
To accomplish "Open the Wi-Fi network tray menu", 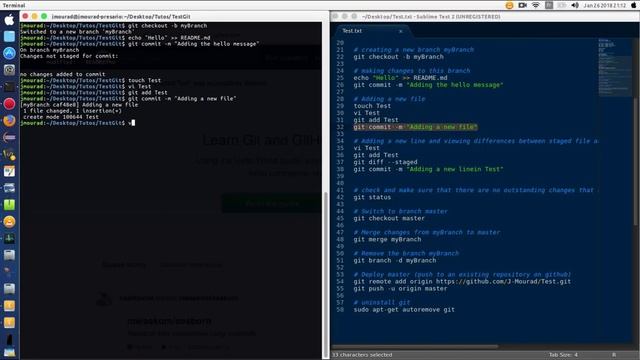I will coord(536,5).
